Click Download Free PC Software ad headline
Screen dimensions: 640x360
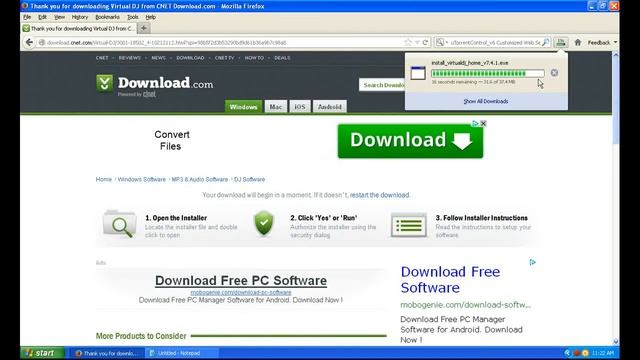coord(241,280)
